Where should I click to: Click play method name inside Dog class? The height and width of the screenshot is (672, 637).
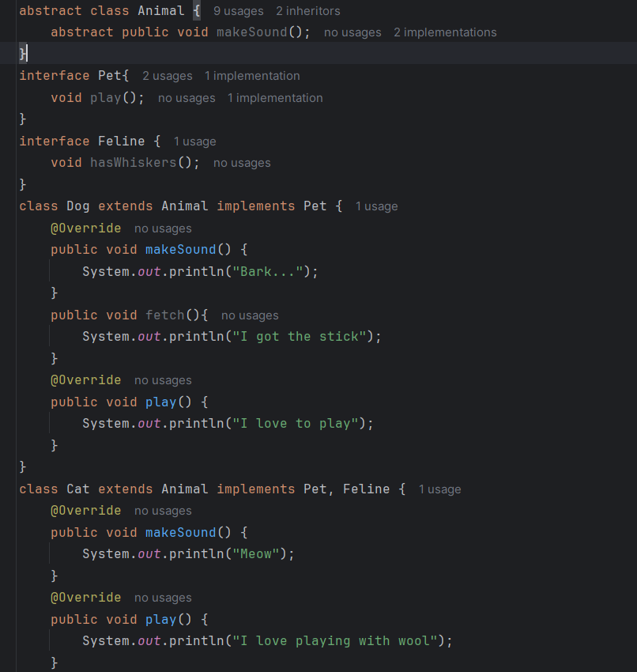tap(161, 402)
